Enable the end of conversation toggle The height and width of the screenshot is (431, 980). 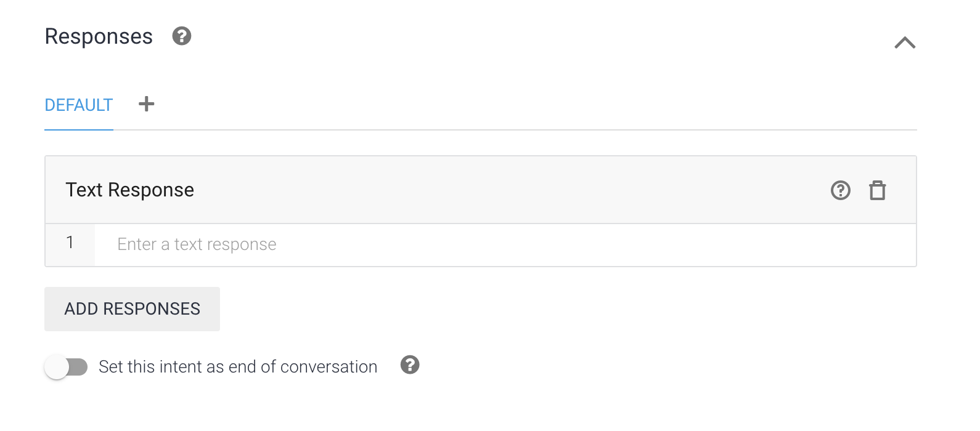[66, 367]
